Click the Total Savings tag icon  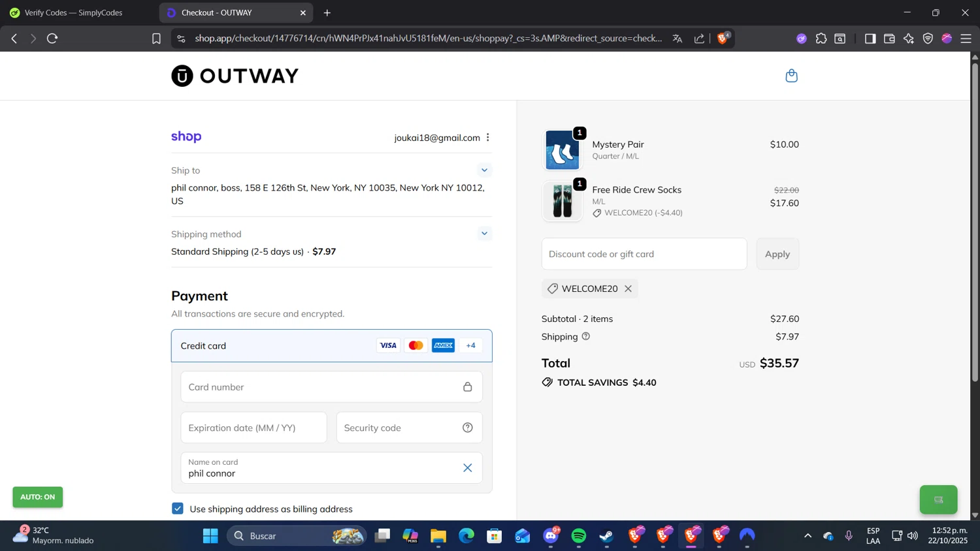pyautogui.click(x=547, y=383)
